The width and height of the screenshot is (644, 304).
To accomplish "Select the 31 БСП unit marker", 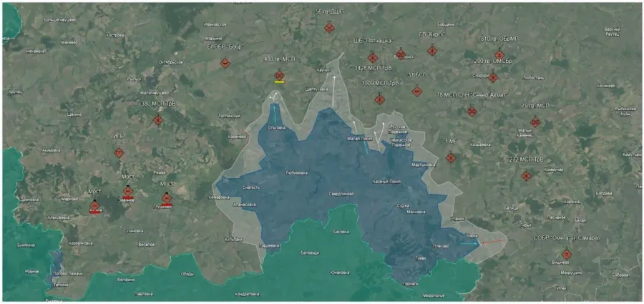I will click(x=417, y=91).
